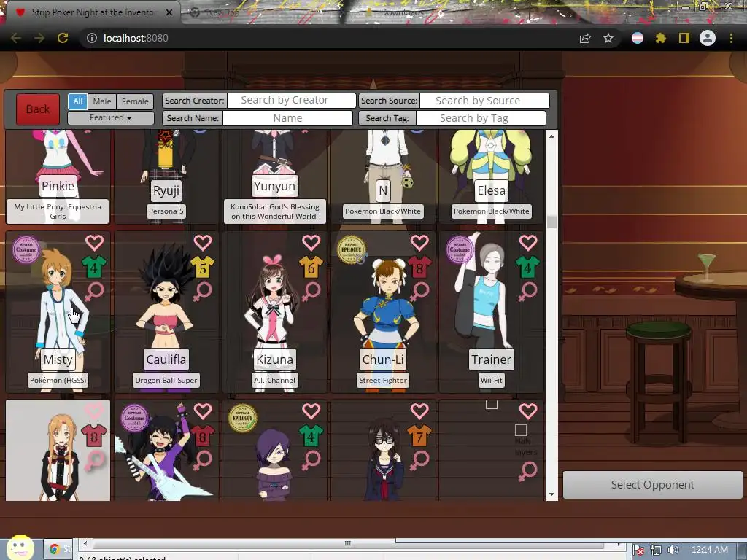Switch to the Downloads tab
This screenshot has width=747, height=560.
[x=402, y=12]
